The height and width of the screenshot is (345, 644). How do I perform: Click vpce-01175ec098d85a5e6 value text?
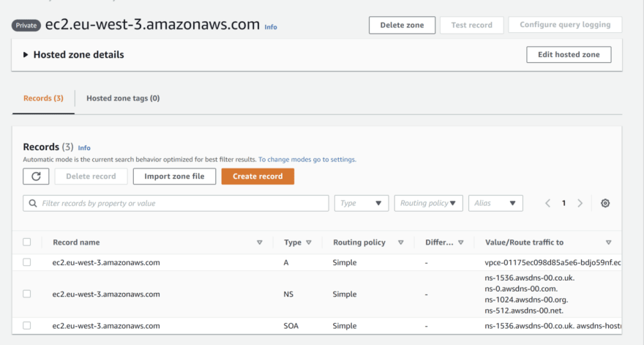553,262
